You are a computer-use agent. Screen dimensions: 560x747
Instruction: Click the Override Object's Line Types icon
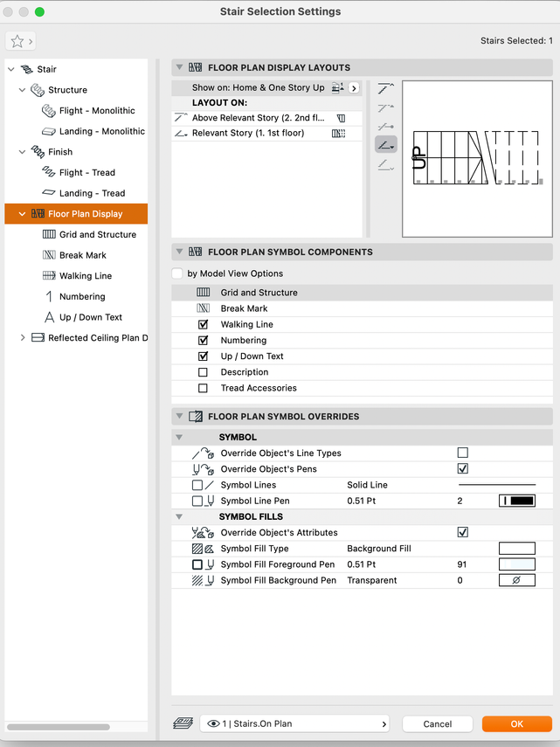tap(203, 453)
